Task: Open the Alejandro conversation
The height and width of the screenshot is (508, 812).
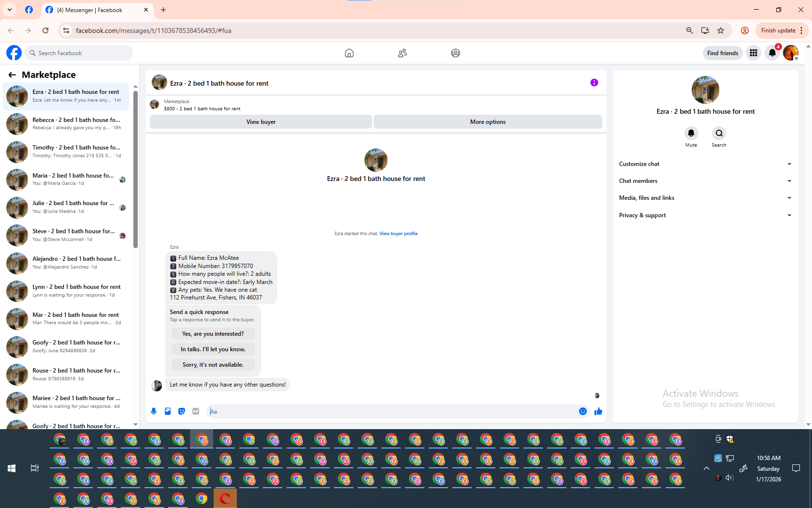Action: click(66, 263)
